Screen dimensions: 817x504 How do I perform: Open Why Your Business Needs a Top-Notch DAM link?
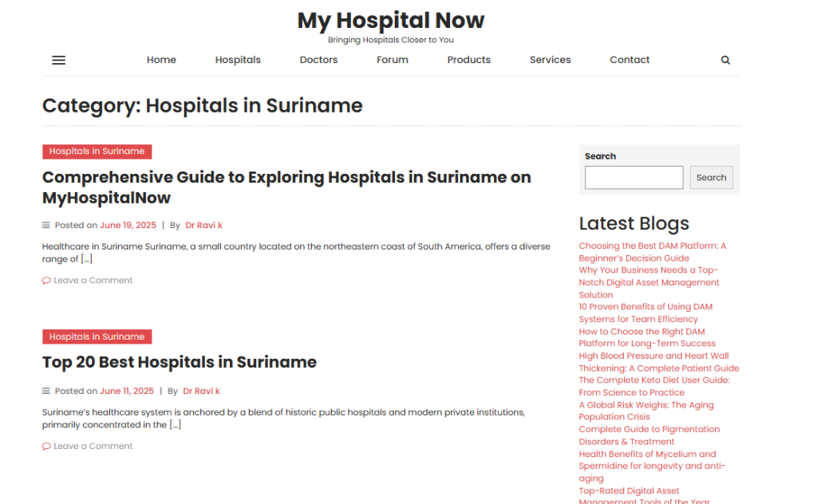pos(649,283)
